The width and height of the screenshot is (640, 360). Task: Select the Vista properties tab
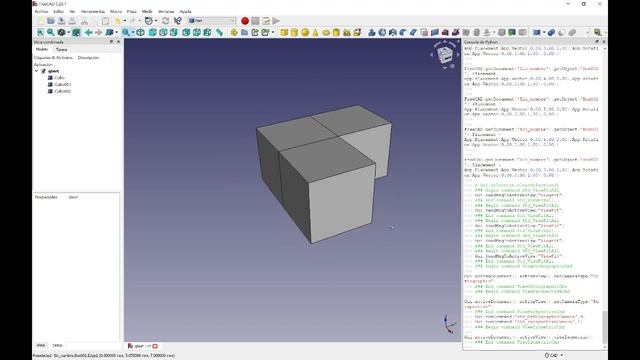[x=41, y=345]
